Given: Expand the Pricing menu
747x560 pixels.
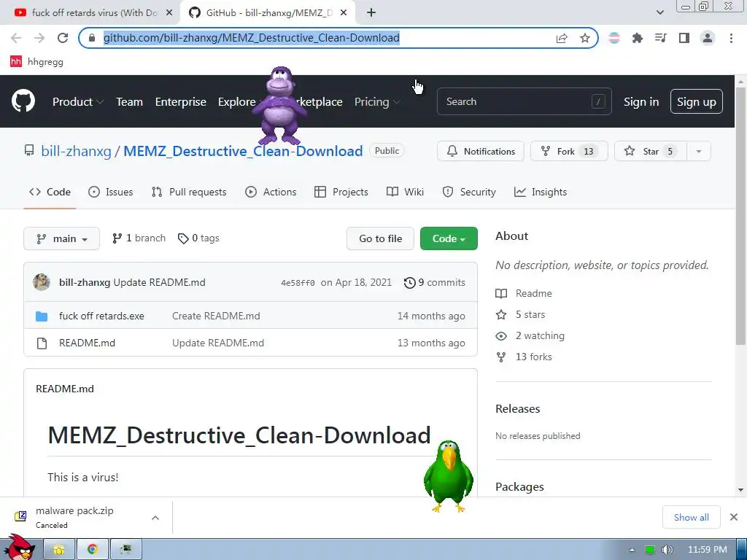Looking at the screenshot, I should click(x=377, y=101).
